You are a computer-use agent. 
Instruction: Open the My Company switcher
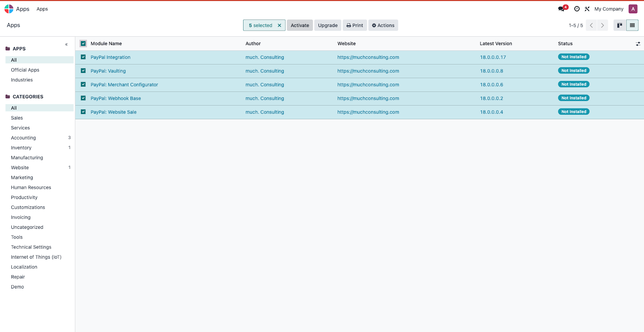[x=609, y=9]
